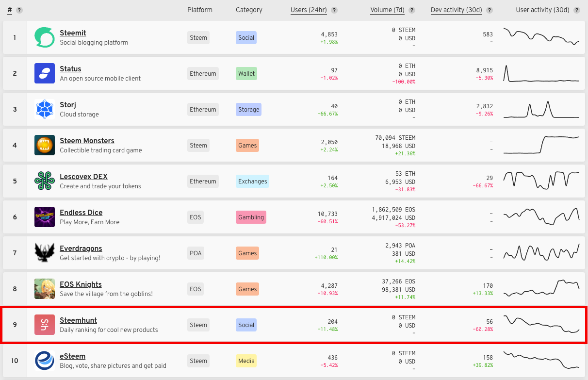Screen dimensions: 588x380
Task: Click the Steemhunt red logo icon
Action: tap(45, 325)
